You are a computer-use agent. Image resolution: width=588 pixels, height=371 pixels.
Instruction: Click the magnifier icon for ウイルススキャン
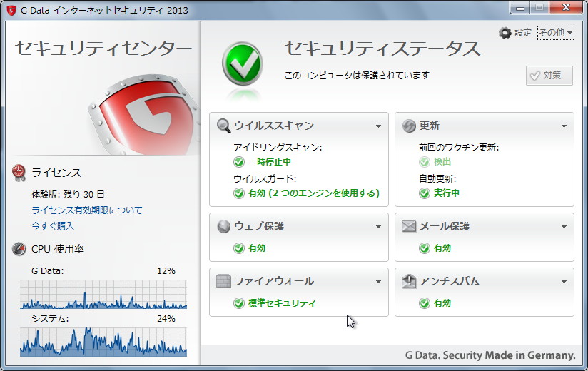(224, 126)
